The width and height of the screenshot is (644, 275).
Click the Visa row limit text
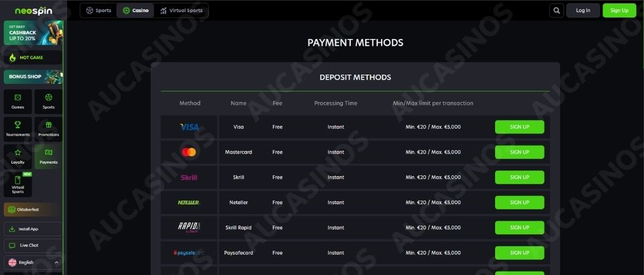433,127
